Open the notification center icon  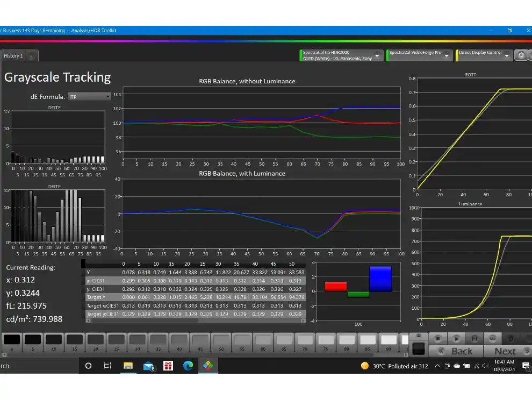tap(526, 366)
